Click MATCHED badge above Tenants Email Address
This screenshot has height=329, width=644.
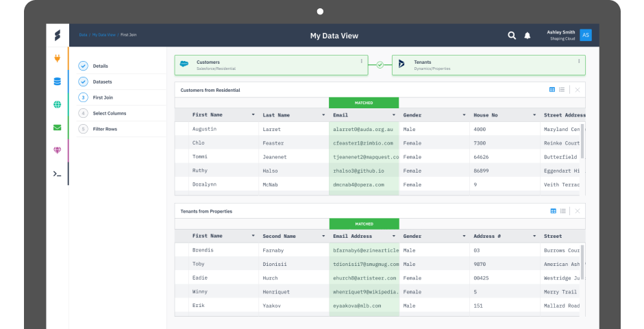364,224
